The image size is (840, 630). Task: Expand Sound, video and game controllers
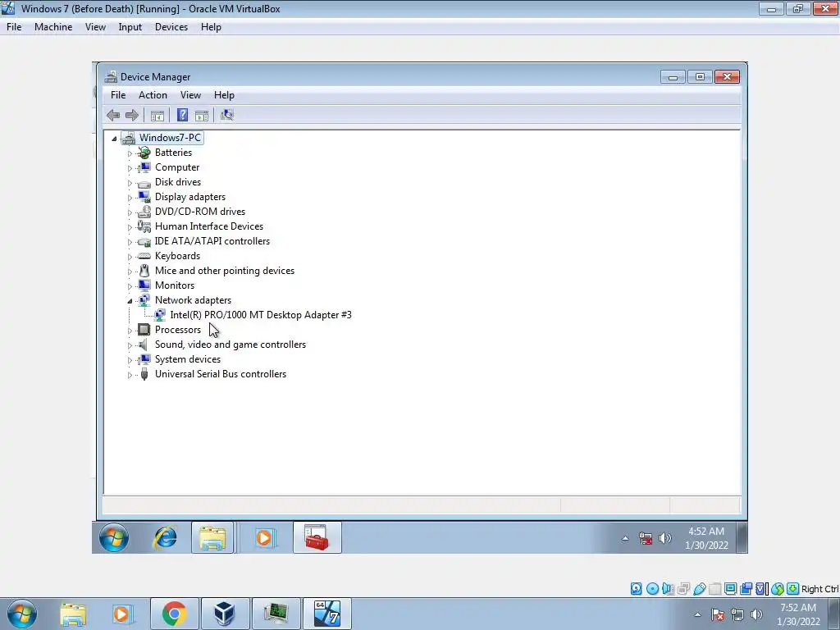(130, 345)
